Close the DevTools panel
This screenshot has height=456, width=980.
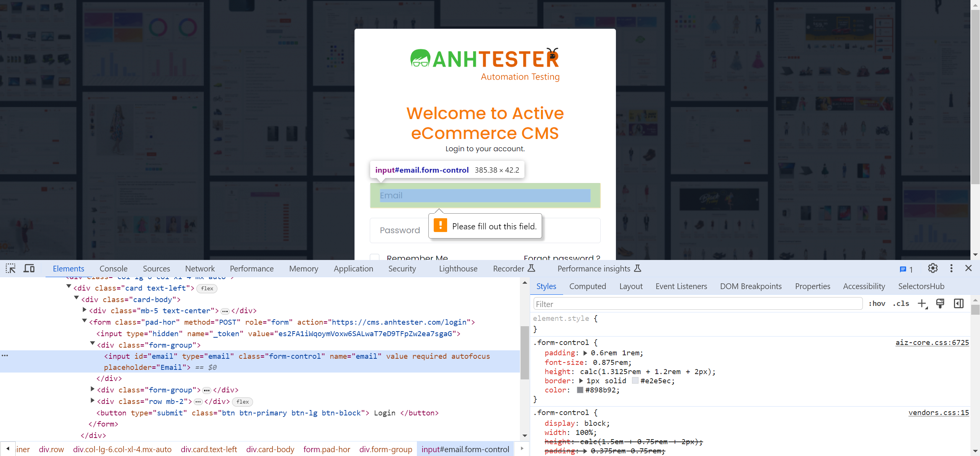click(969, 268)
